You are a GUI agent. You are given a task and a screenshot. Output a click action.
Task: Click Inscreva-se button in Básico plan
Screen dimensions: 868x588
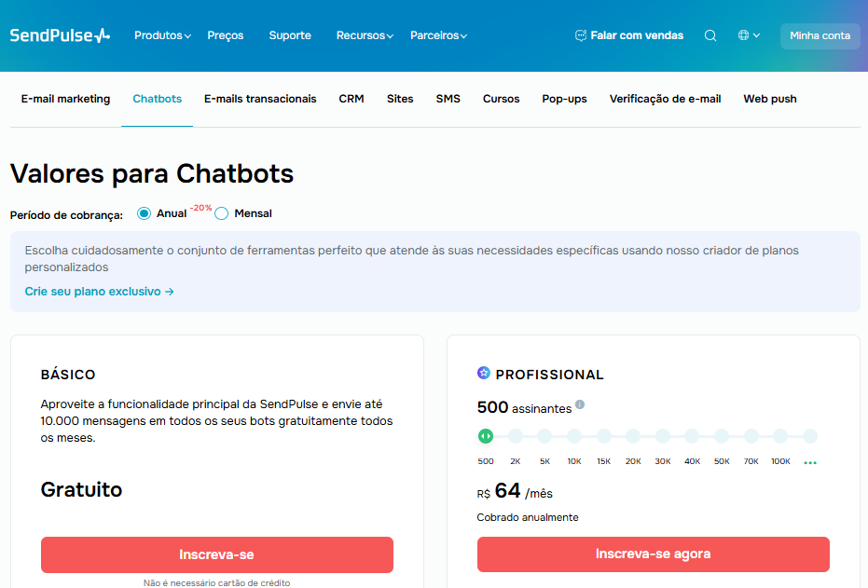coord(217,554)
